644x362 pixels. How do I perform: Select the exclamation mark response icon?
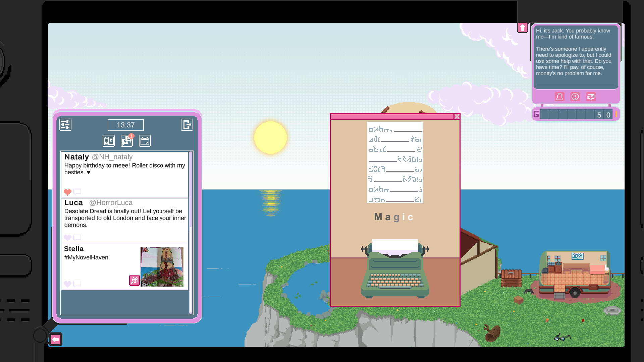[x=575, y=97]
